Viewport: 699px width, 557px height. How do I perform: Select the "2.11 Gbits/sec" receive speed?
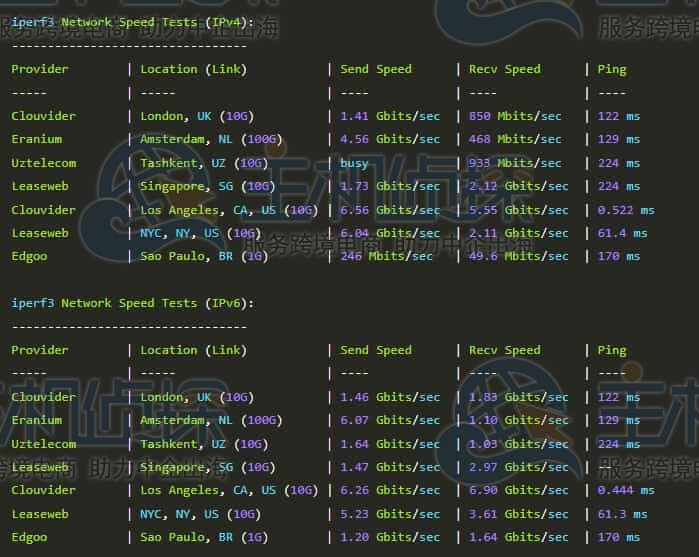(x=518, y=233)
